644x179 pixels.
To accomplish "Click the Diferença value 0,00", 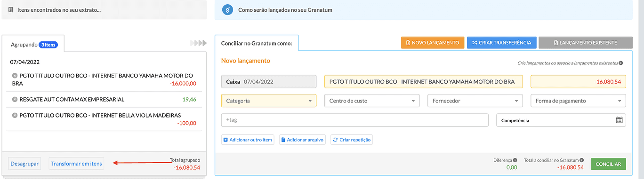I will coord(512,167).
